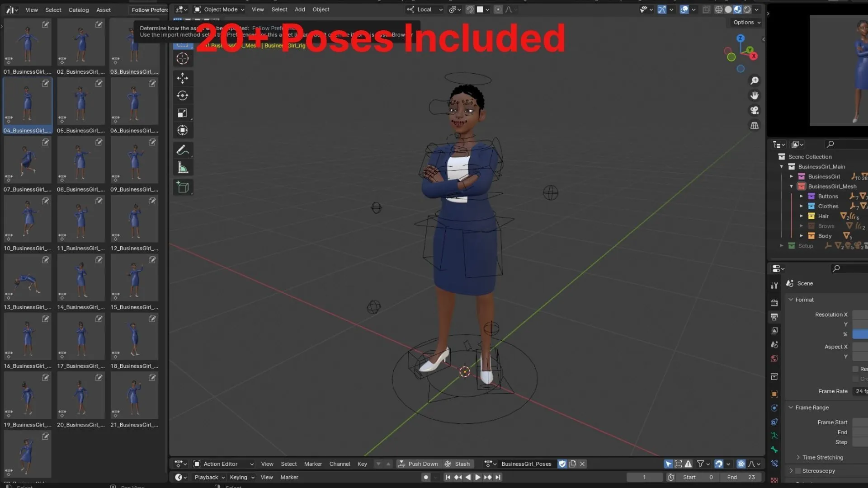Select the Scale tool
This screenshot has width=868, height=488.
[x=183, y=113]
